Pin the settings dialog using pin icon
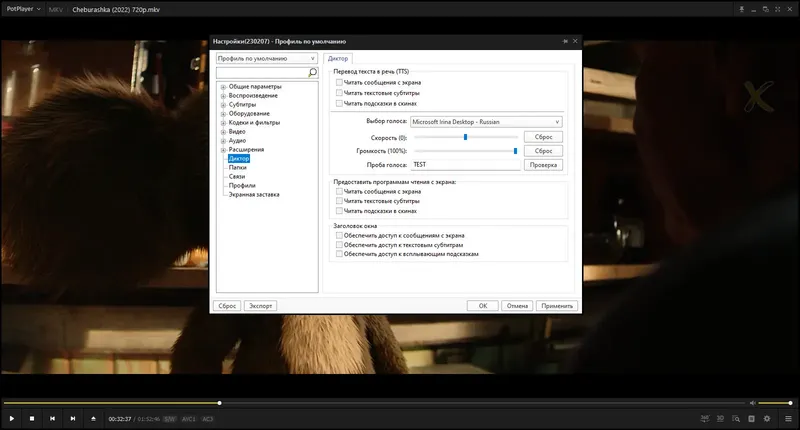This screenshot has height=430, width=800. 565,42
